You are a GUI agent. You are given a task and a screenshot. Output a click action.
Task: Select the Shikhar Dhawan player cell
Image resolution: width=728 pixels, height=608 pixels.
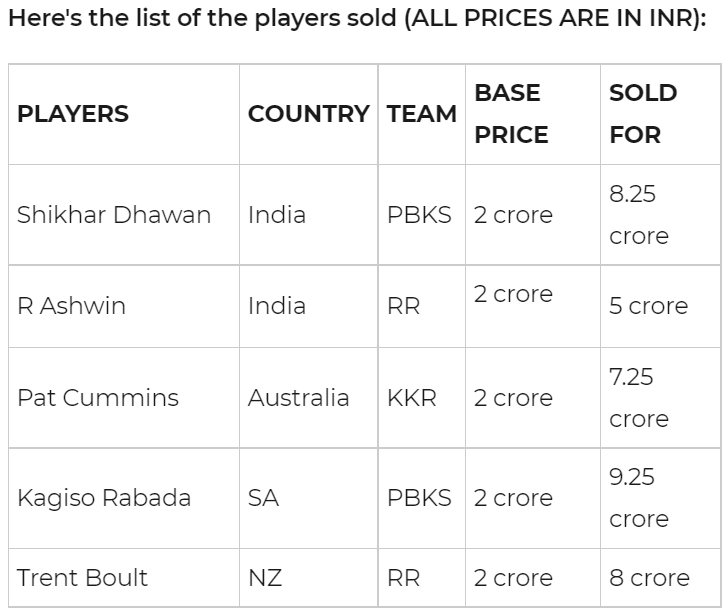(x=114, y=215)
